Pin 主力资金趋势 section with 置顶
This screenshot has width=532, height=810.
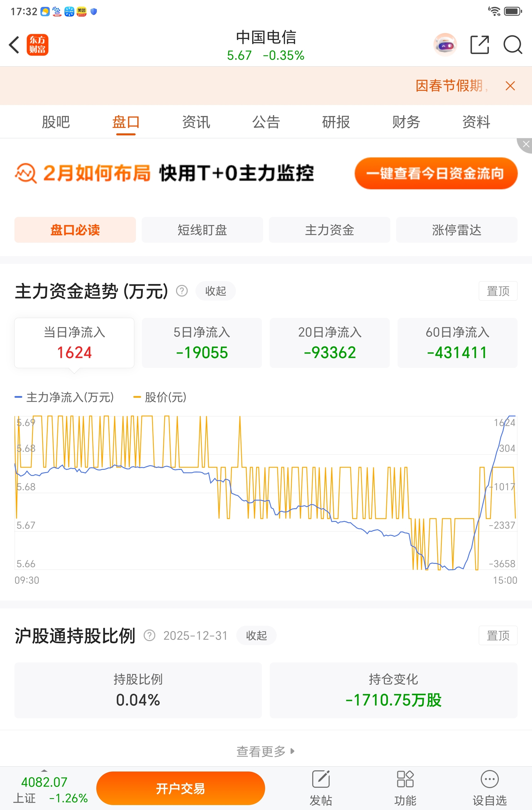click(x=498, y=291)
